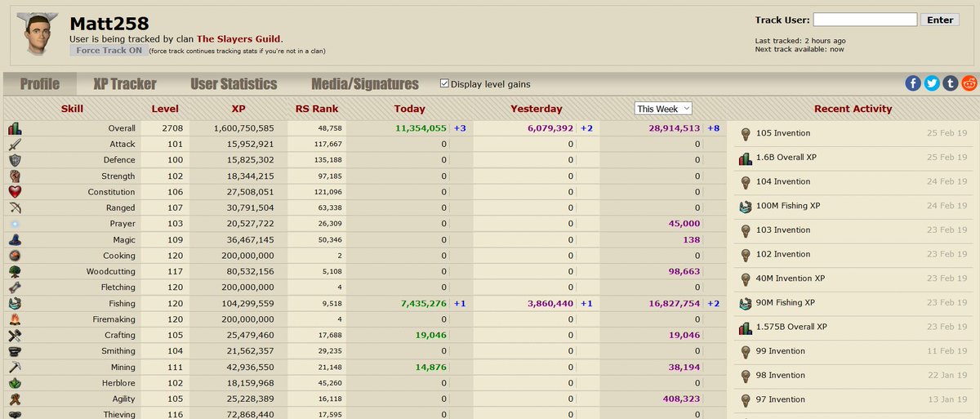Click the Smithing anvil icon
Image resolution: width=980 pixels, height=419 pixels.
15,351
